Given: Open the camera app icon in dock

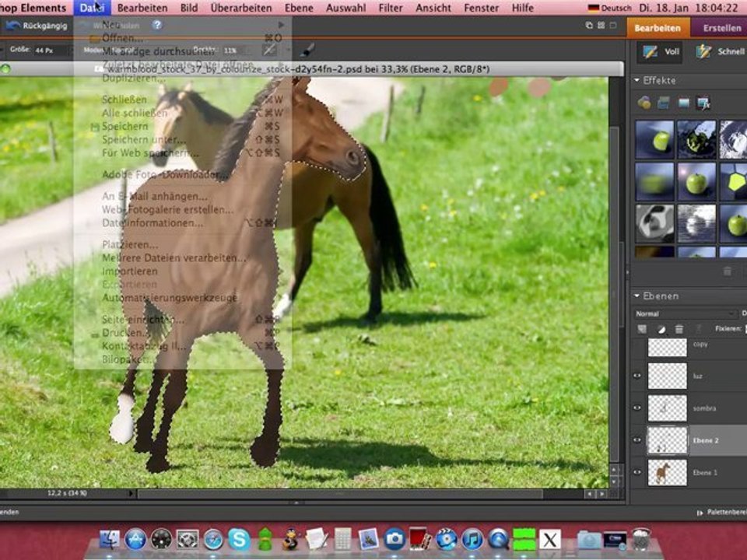Looking at the screenshot, I should [x=395, y=539].
